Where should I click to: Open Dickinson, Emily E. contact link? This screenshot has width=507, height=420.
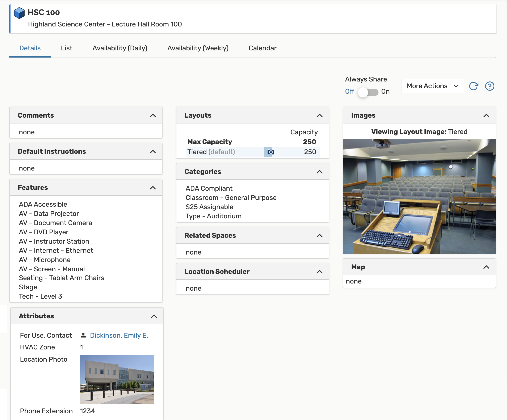[119, 335]
